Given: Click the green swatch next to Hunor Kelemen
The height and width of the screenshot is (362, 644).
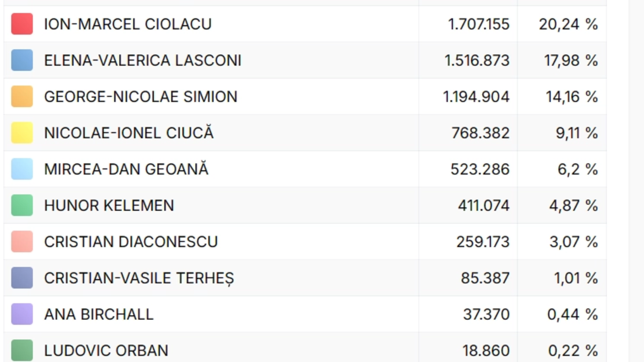Looking at the screenshot, I should coord(22,205).
